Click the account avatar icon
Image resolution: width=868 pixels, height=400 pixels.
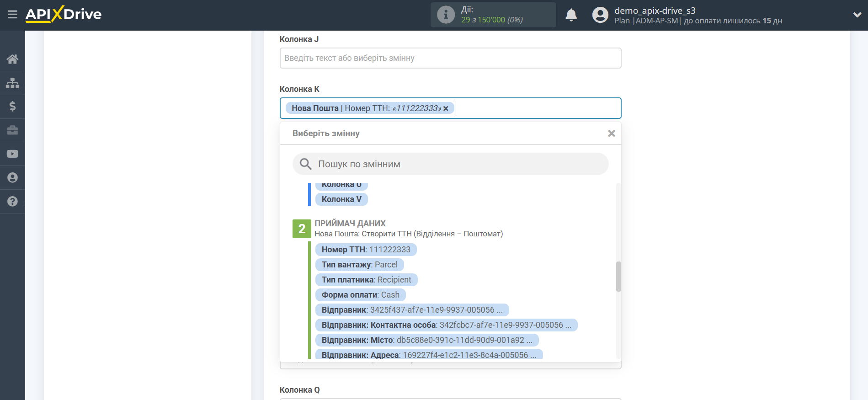coord(600,15)
